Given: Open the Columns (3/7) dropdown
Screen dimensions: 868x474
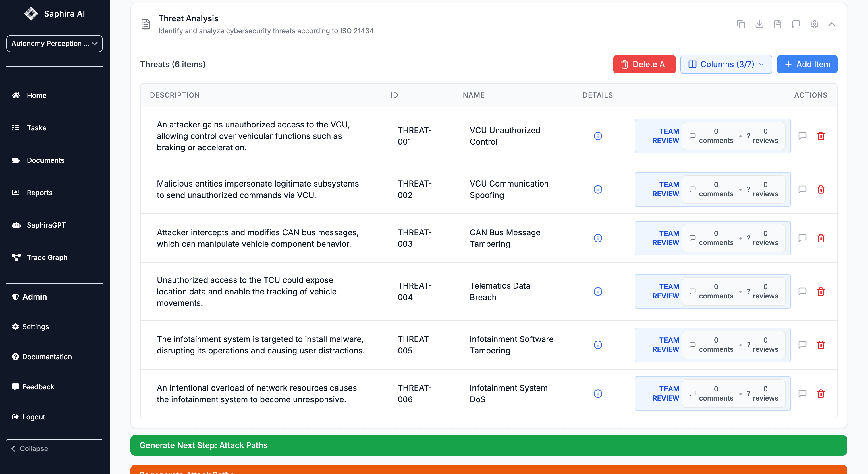Looking at the screenshot, I should [x=726, y=64].
